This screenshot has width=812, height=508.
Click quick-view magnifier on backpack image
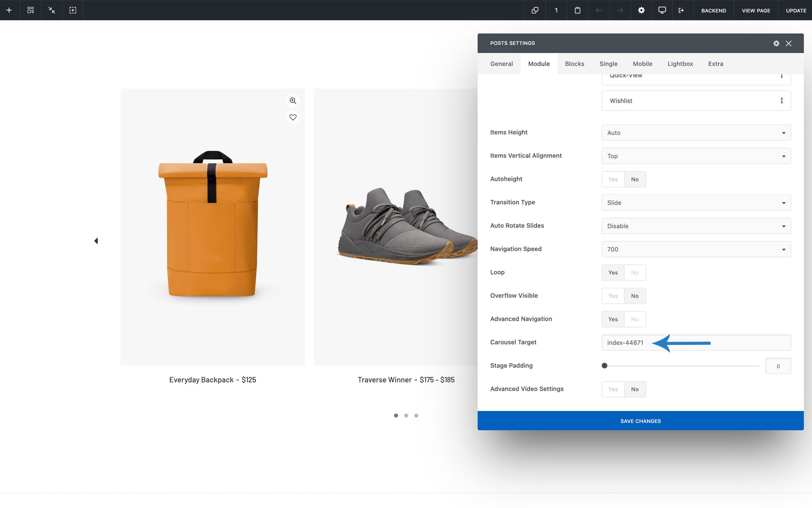[x=293, y=101]
